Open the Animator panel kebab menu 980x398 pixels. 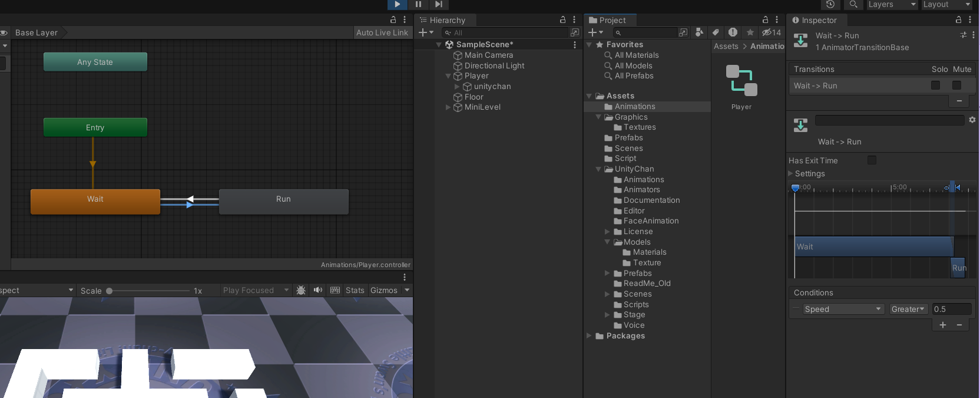coord(405,19)
